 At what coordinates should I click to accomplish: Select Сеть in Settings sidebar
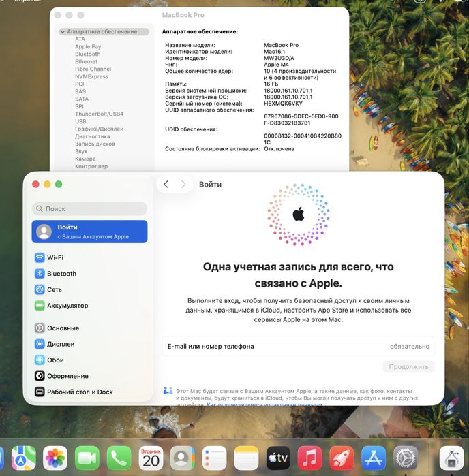point(89,289)
